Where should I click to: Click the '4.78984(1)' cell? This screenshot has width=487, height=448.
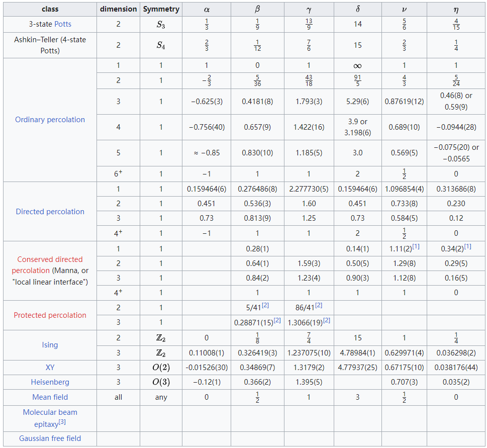(x=357, y=353)
